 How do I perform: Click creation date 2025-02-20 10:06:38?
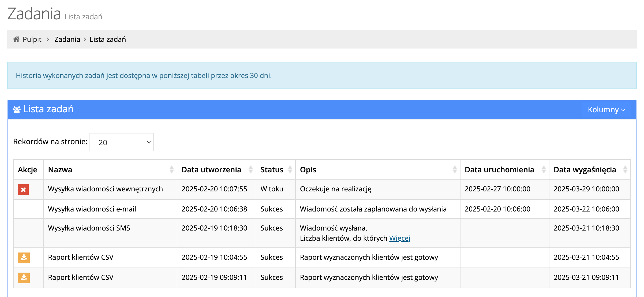[x=214, y=209]
